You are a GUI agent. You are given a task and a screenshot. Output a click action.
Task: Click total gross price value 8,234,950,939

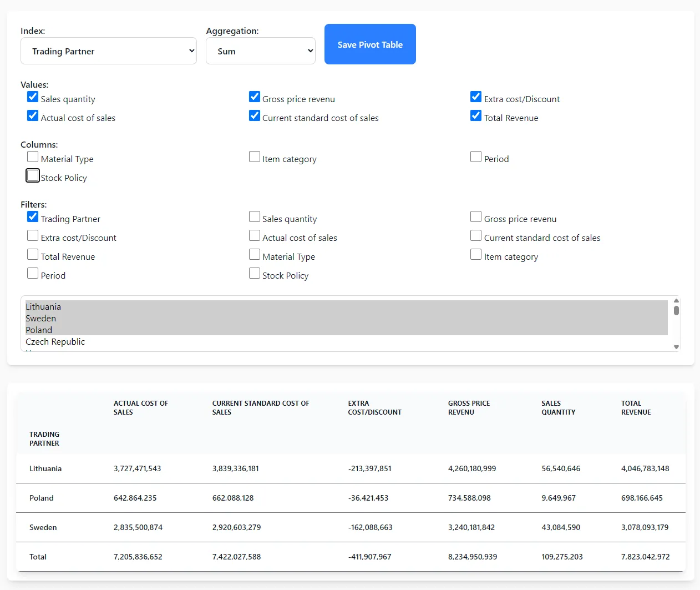[x=473, y=557]
